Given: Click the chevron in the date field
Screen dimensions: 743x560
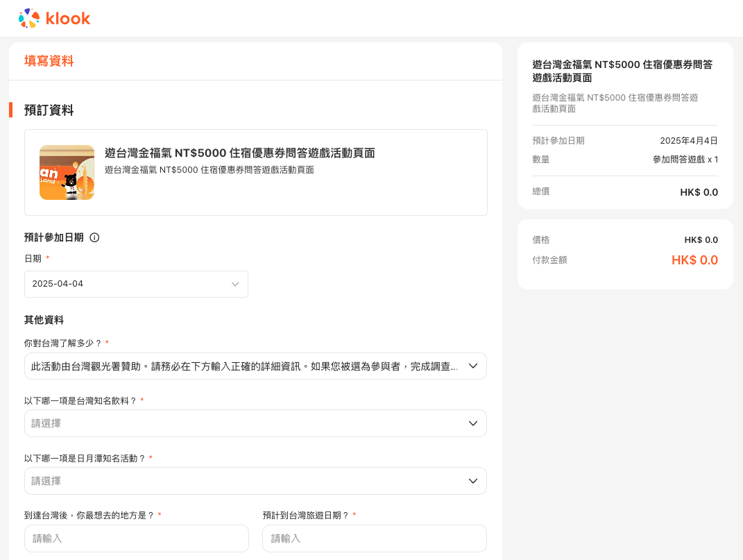Looking at the screenshot, I should pyautogui.click(x=235, y=284).
